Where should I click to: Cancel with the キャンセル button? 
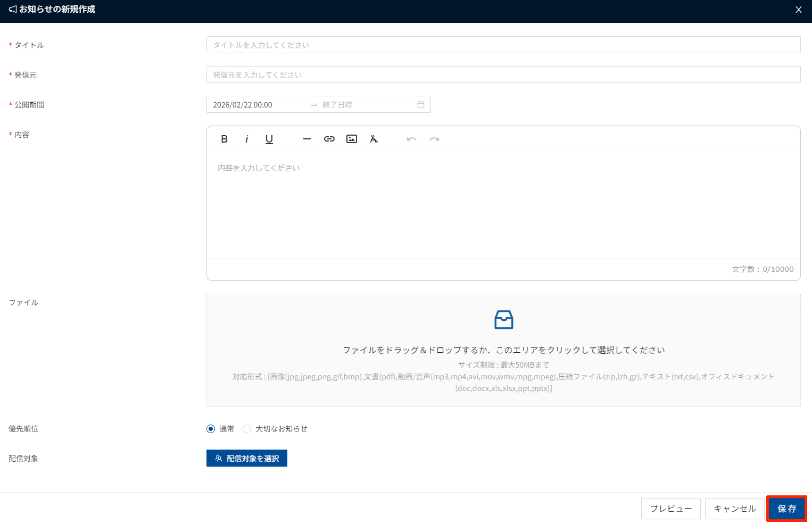coord(734,509)
